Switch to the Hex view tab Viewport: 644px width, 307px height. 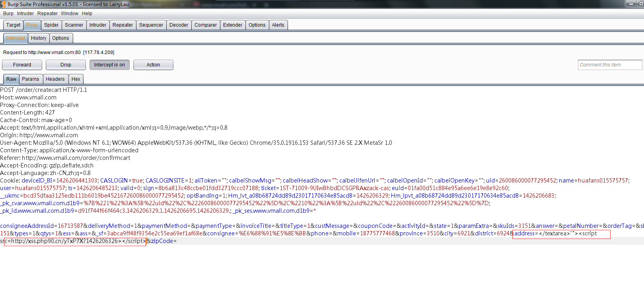click(x=76, y=79)
